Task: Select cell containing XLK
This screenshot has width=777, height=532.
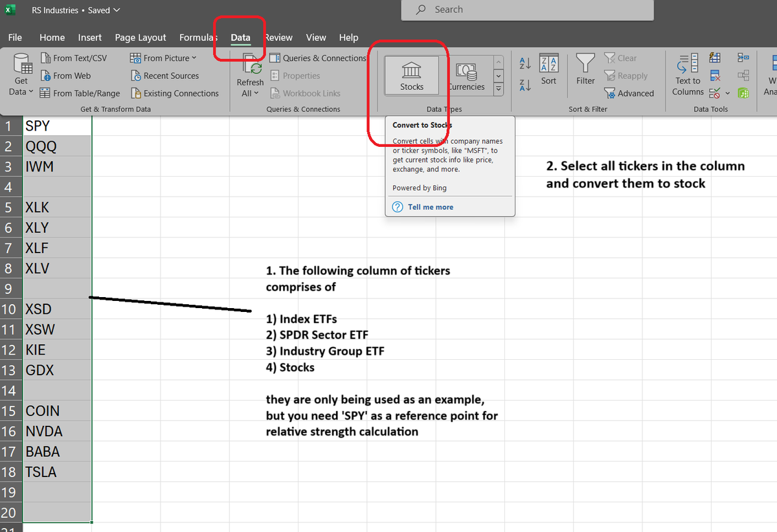Action: tap(57, 207)
